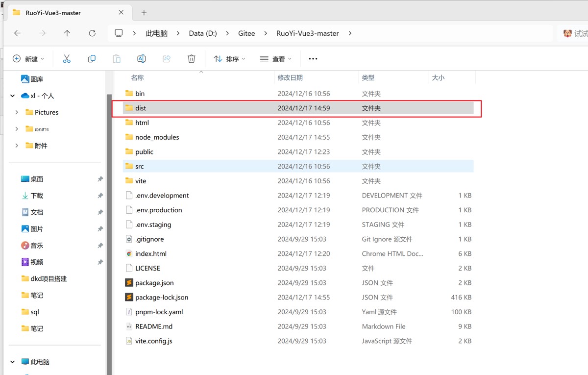588x375 pixels.
Task: Click the pin icon beside 桌面
Action: click(100, 179)
